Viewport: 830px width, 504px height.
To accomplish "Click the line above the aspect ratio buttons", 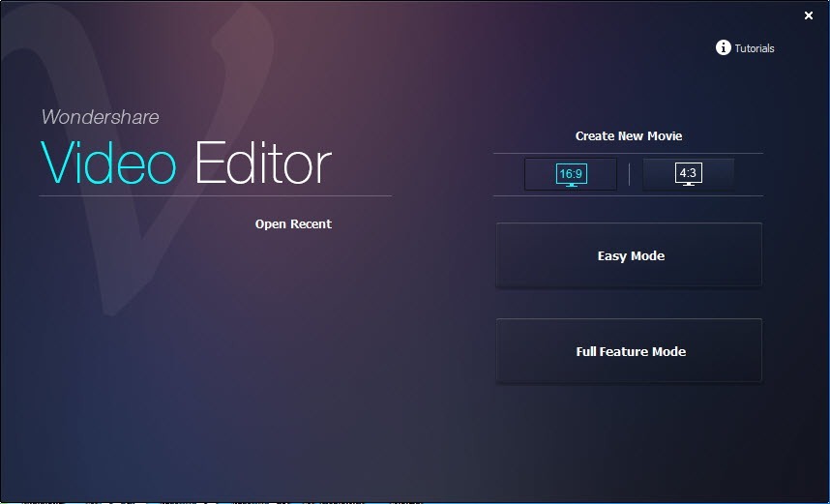I will [x=629, y=153].
